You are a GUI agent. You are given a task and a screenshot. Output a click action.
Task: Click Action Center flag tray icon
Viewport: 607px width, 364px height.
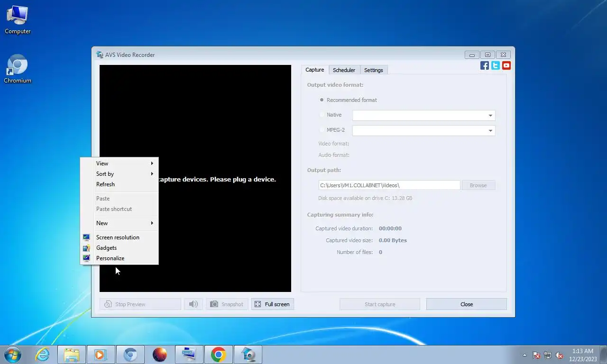tap(536, 355)
